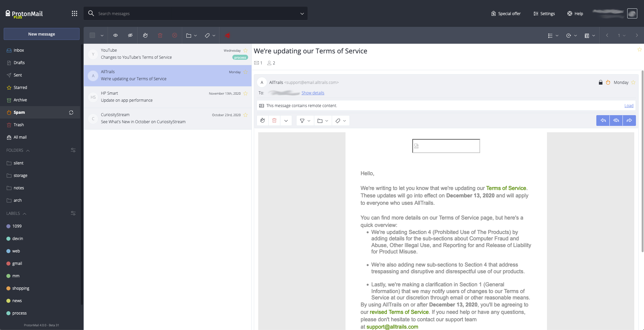Go to the Starred mailbox
The image size is (644, 330).
[20, 87]
